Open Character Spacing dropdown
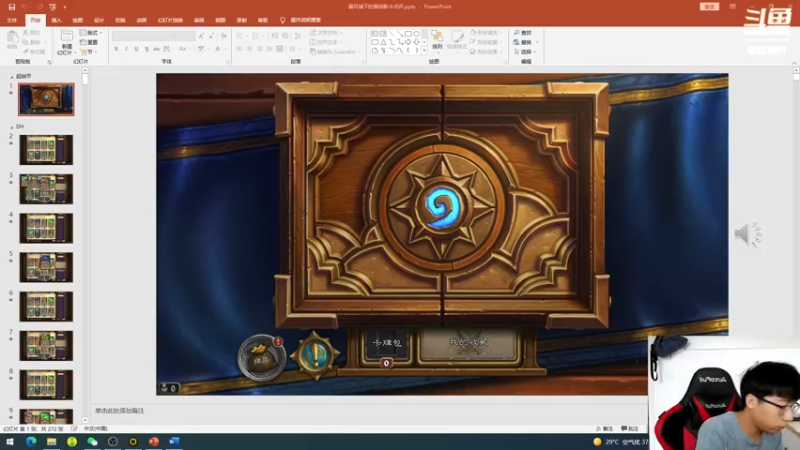This screenshot has width=800, height=450. (x=167, y=49)
